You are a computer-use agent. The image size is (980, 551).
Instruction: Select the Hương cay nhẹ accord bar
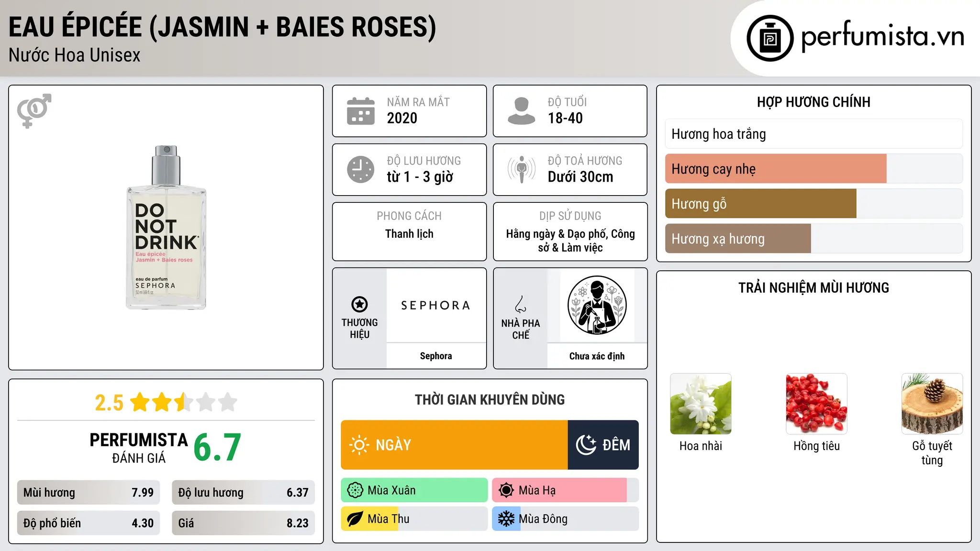pos(814,169)
